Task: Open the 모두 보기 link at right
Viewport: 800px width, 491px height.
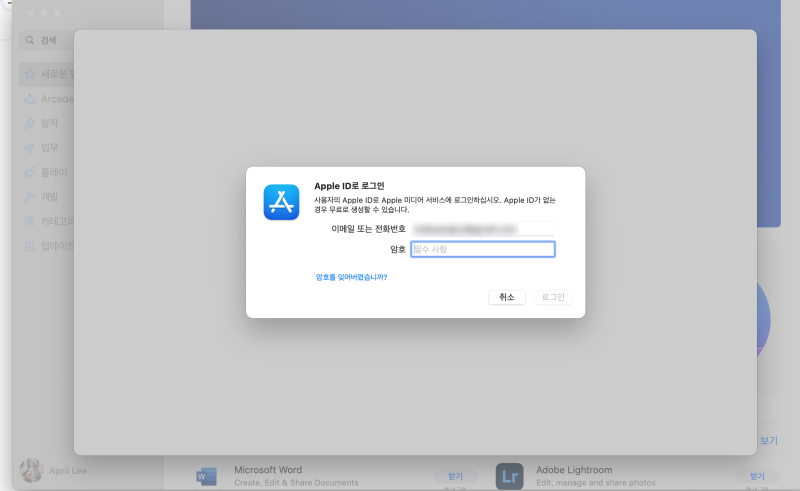Action: pyautogui.click(x=768, y=440)
